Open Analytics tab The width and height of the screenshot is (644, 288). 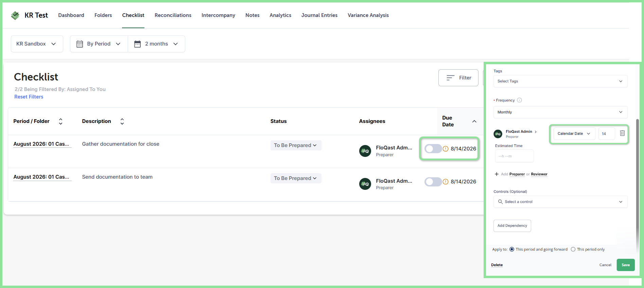coord(280,15)
